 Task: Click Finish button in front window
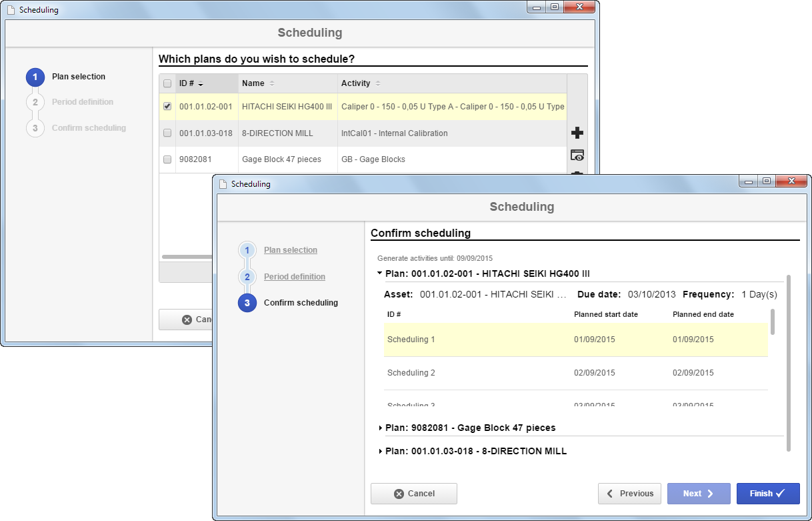768,494
